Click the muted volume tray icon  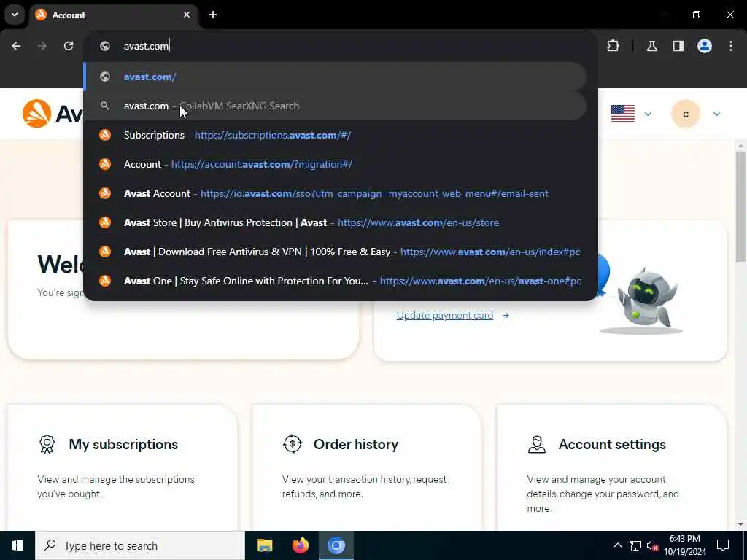click(652, 545)
